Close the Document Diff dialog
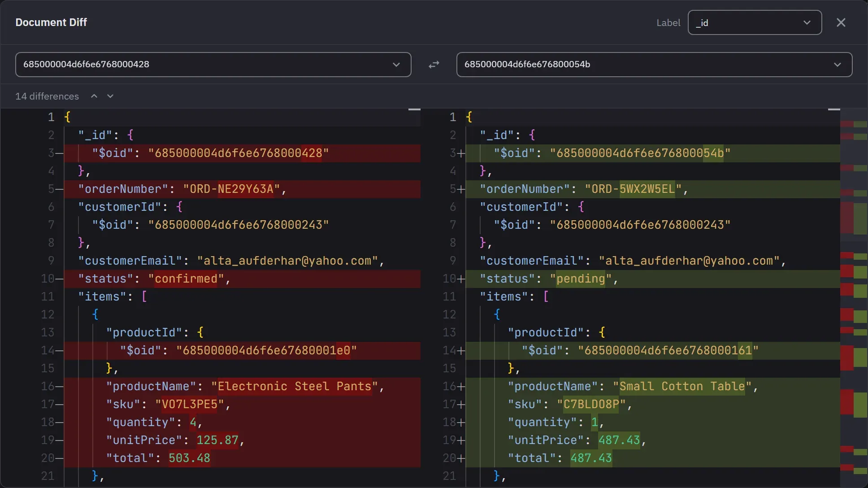 tap(841, 22)
